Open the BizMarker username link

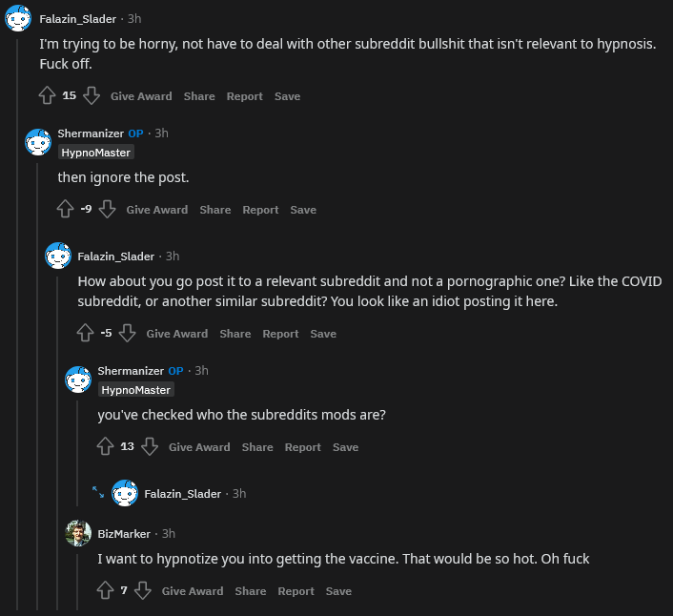124,534
